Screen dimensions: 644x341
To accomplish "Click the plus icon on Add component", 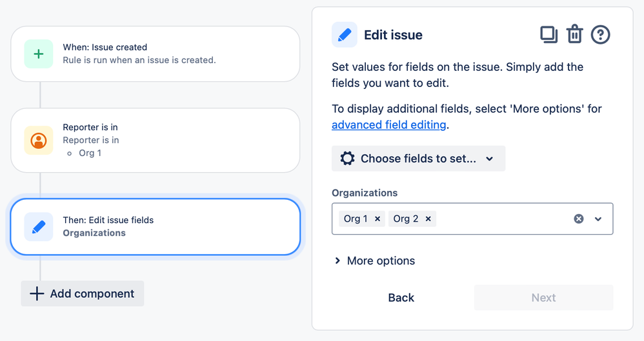I will [x=37, y=294].
